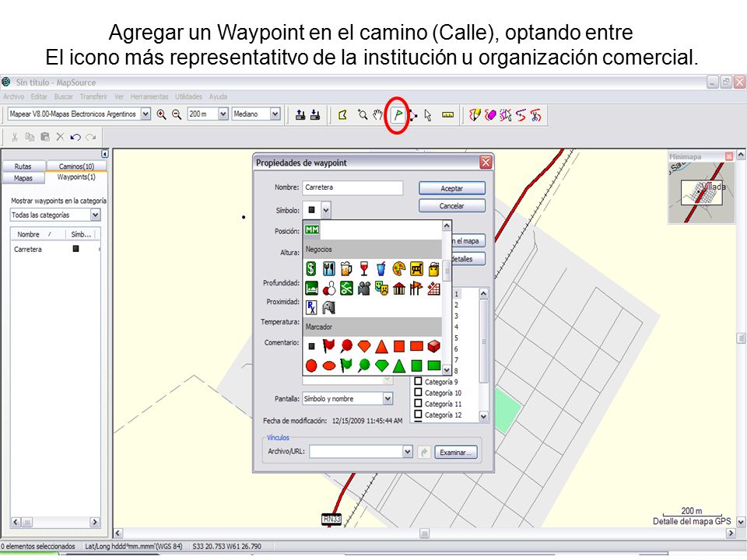
Task: Select the track Divide scissors tool
Action: click(x=536, y=115)
